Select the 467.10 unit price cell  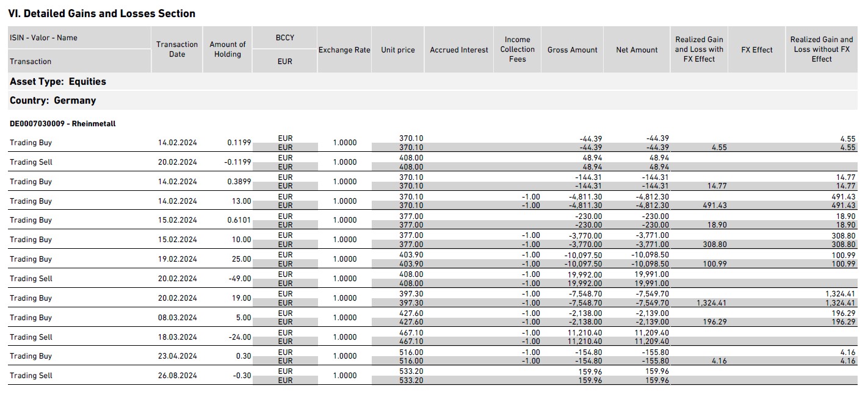pyautogui.click(x=411, y=332)
